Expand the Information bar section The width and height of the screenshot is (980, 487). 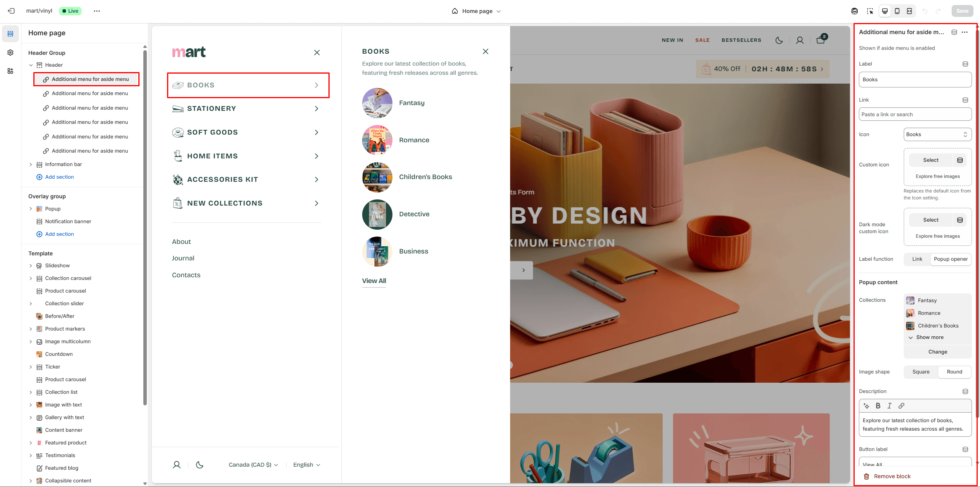click(31, 165)
